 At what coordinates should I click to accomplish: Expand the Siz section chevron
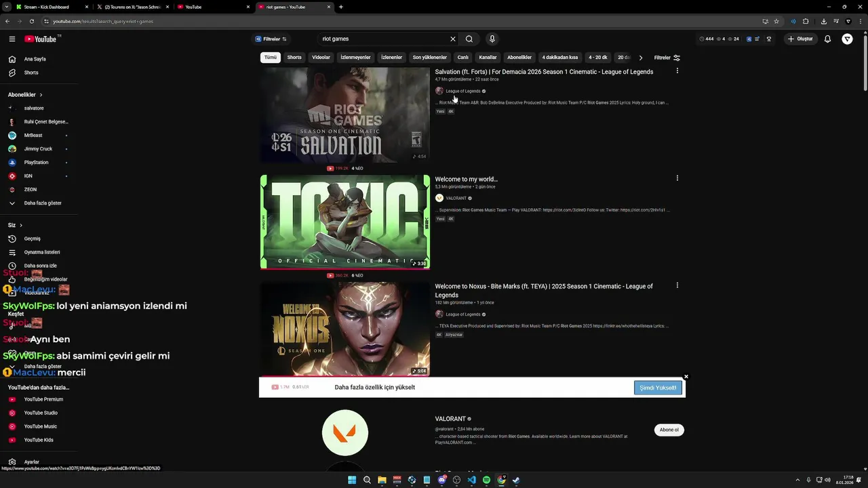tap(20, 225)
